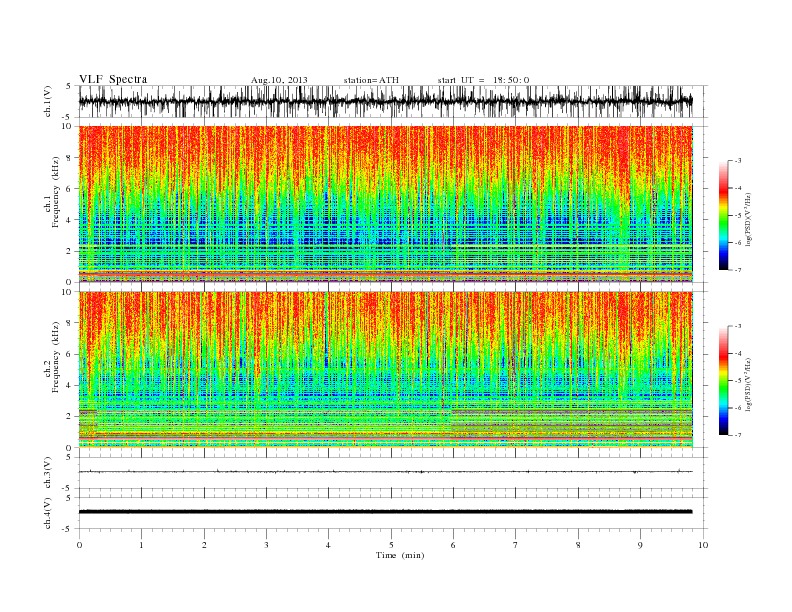The image size is (792, 612).
Task: Click the 'VLF Spectra' title text
Action: 113,79
